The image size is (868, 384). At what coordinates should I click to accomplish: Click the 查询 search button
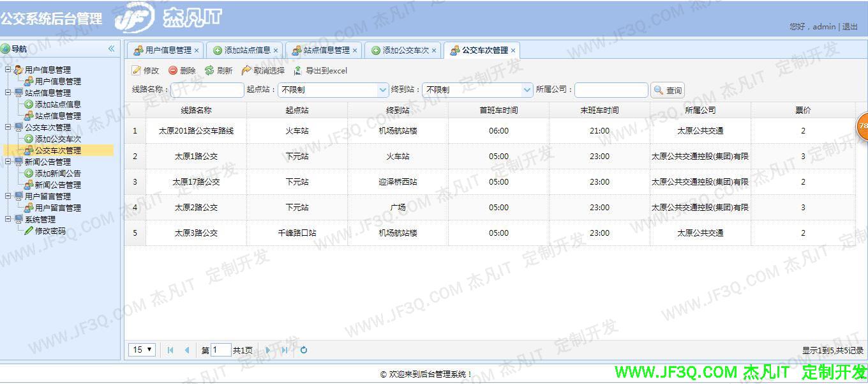coord(666,89)
